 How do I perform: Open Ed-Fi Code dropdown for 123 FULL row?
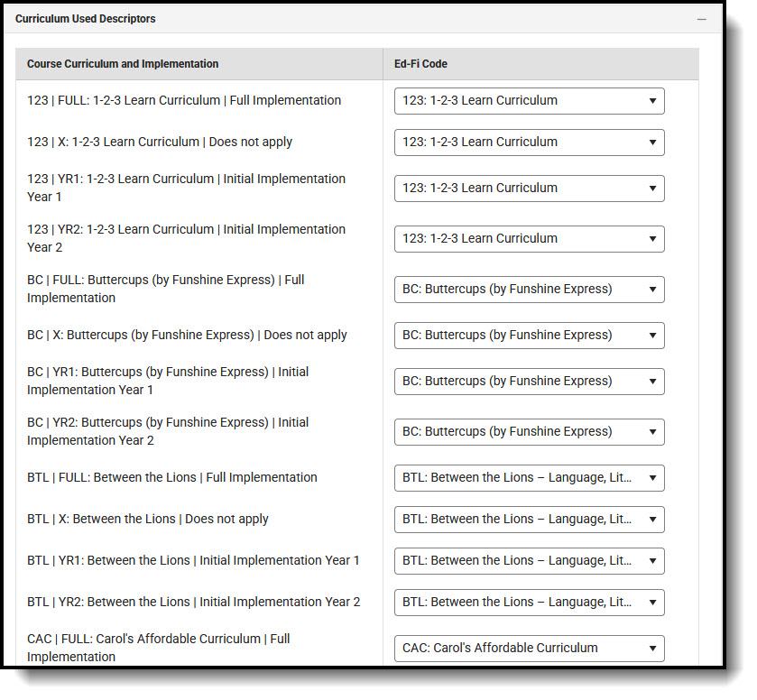(x=529, y=101)
